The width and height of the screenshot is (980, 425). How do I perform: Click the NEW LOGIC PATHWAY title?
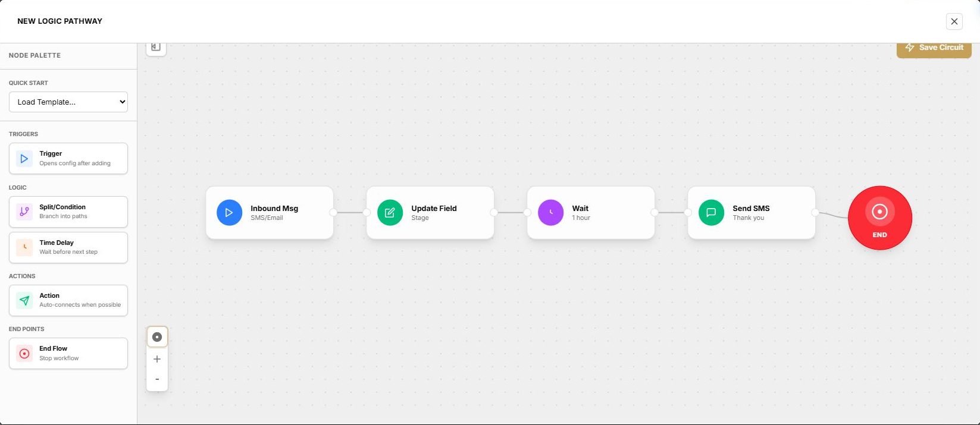60,21
